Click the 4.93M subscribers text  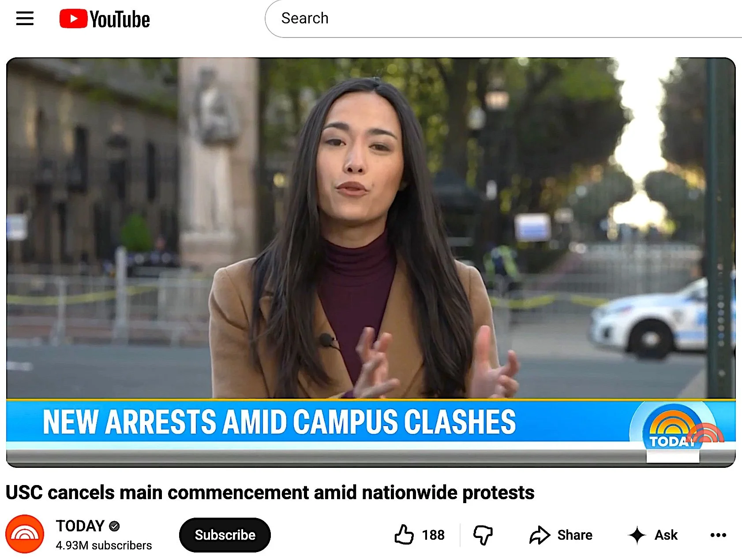pyautogui.click(x=104, y=545)
